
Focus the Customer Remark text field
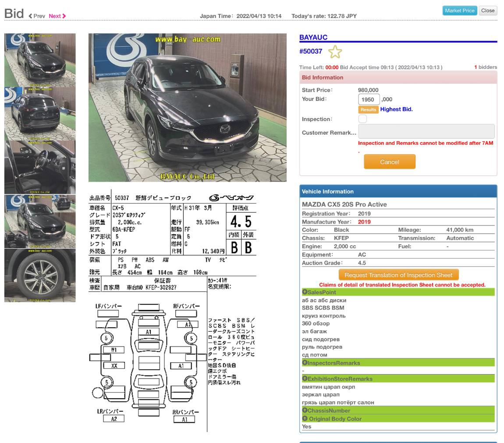426,132
